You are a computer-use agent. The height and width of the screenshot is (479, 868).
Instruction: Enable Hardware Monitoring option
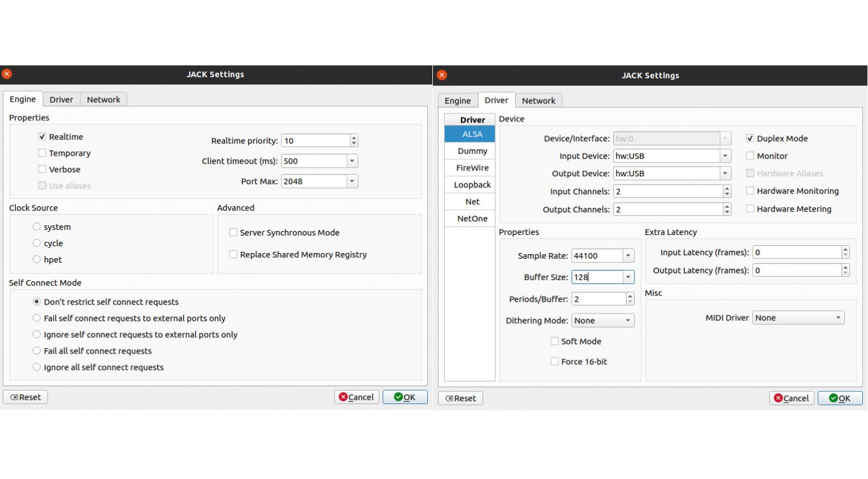[x=750, y=191]
